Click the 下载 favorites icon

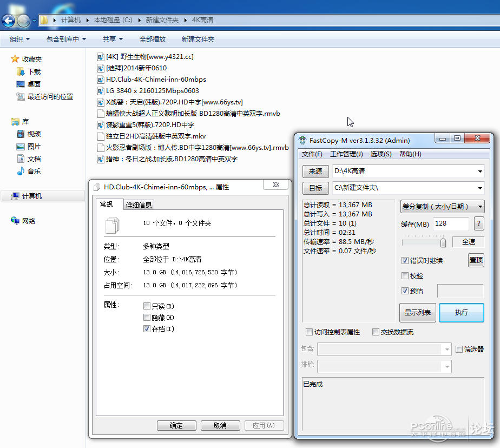click(21, 71)
